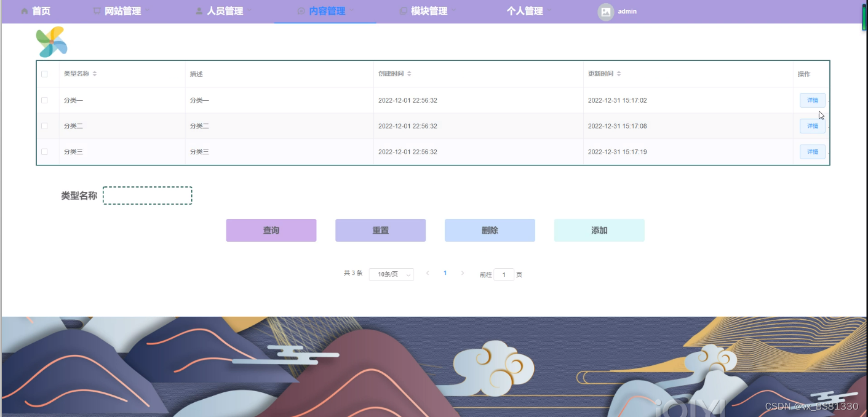Image resolution: width=868 pixels, height=417 pixels.
Task: Open 详情 for row 分类一
Action: tap(813, 100)
